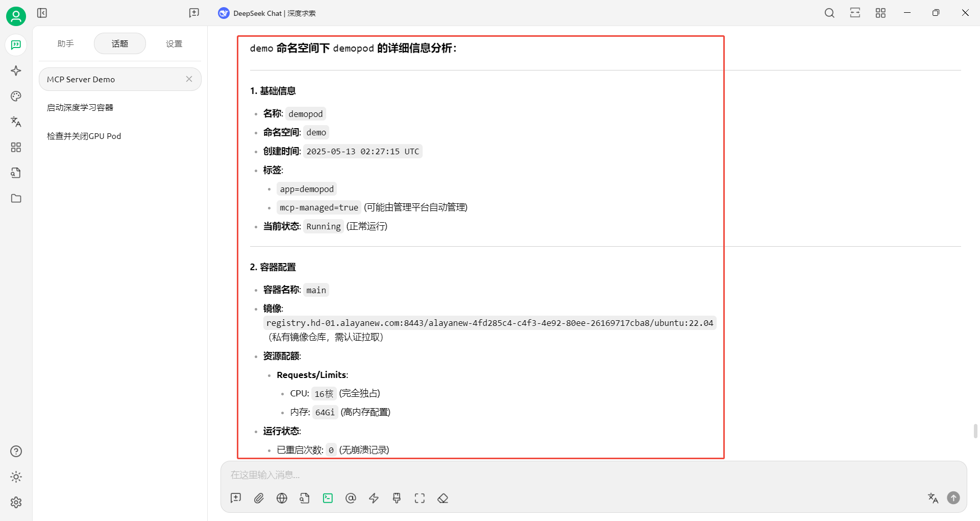Open the mini apps grid in left sidebar
This screenshot has height=521, width=980.
[x=16, y=147]
